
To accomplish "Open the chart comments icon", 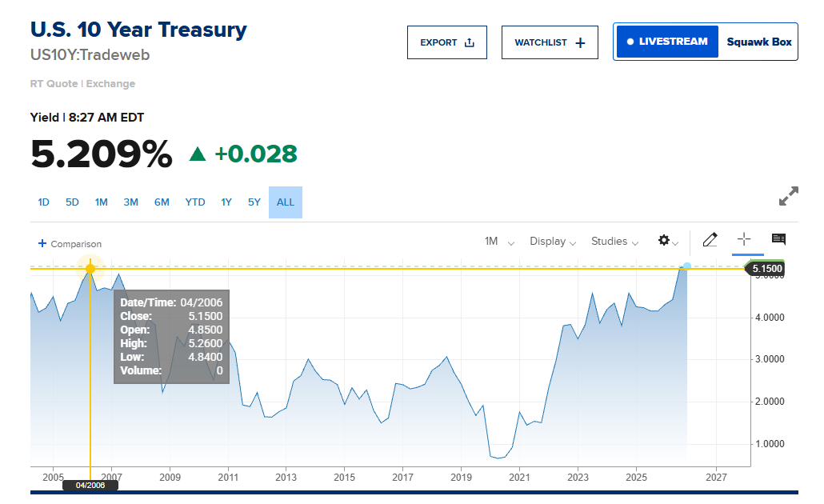I will point(778,240).
